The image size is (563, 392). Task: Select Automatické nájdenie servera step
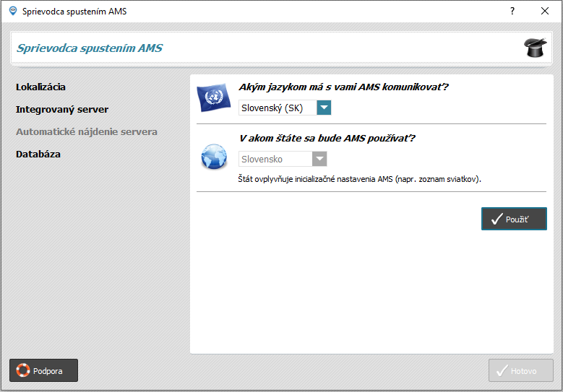point(87,131)
